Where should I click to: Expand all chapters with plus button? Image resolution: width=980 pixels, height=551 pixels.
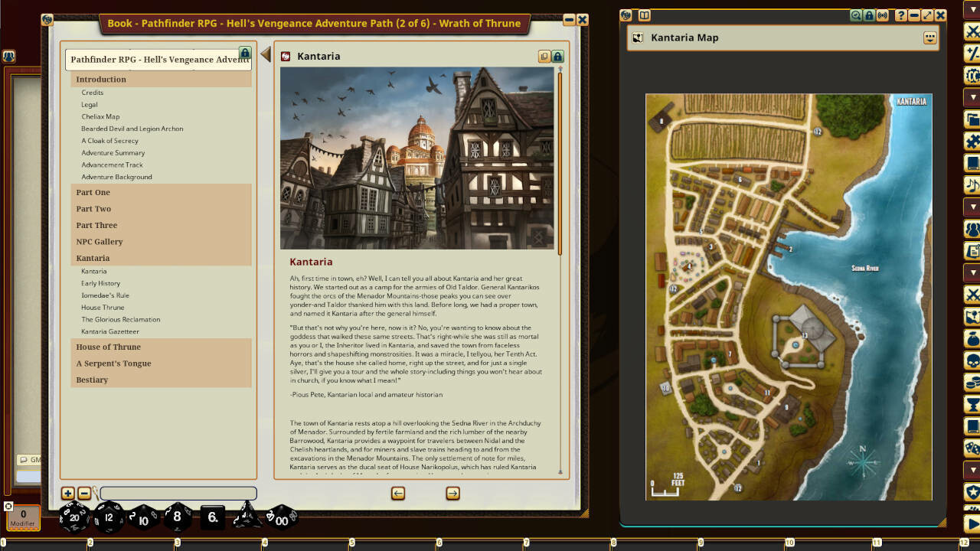click(67, 494)
